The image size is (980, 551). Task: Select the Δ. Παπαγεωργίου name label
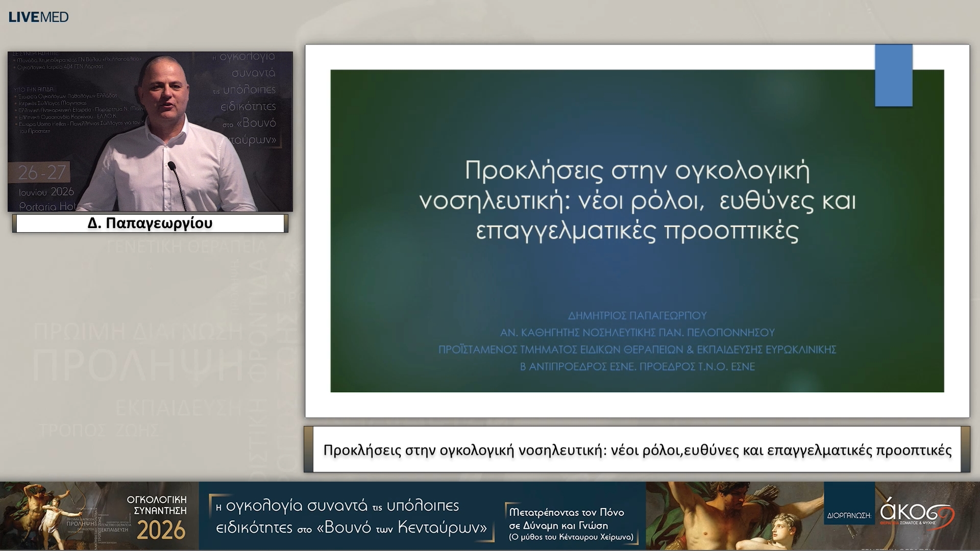pos(150,223)
